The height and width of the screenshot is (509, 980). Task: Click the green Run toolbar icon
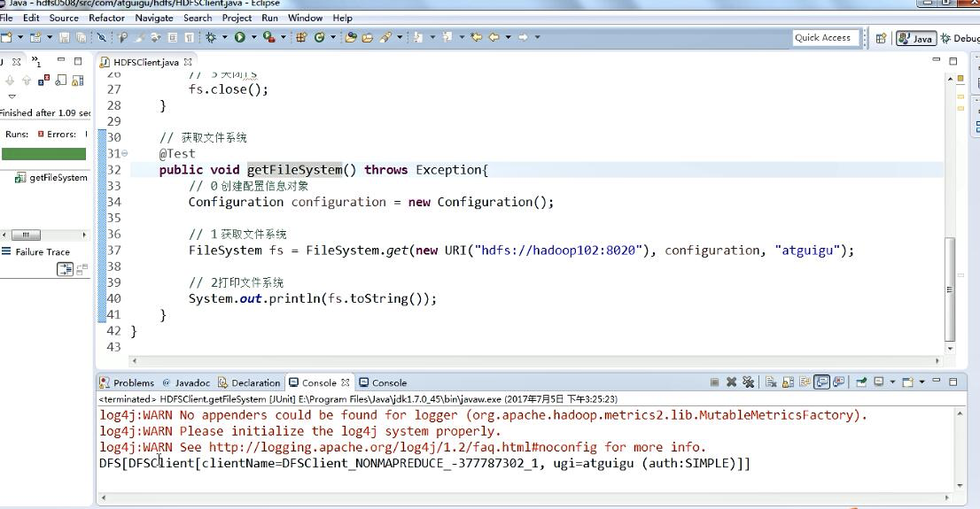pos(240,37)
